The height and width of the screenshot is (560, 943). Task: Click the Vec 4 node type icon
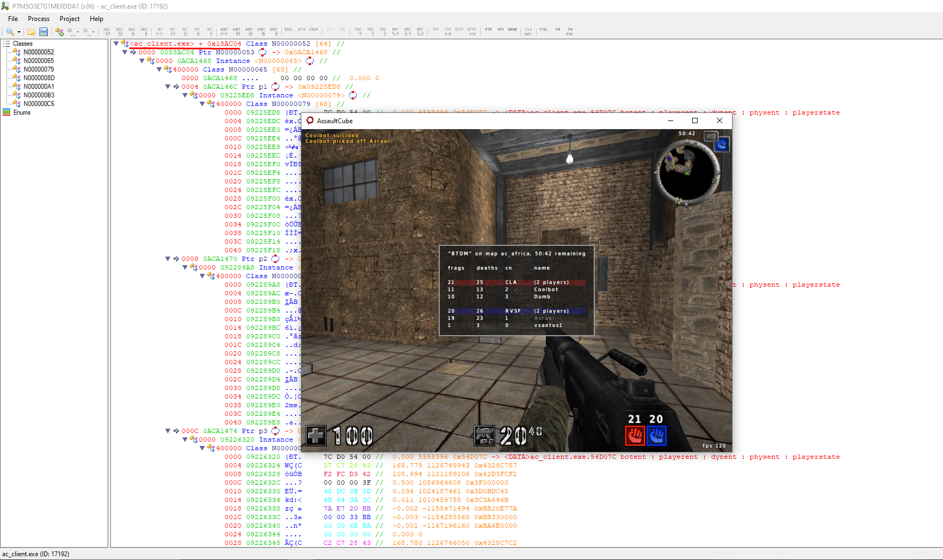(x=358, y=32)
